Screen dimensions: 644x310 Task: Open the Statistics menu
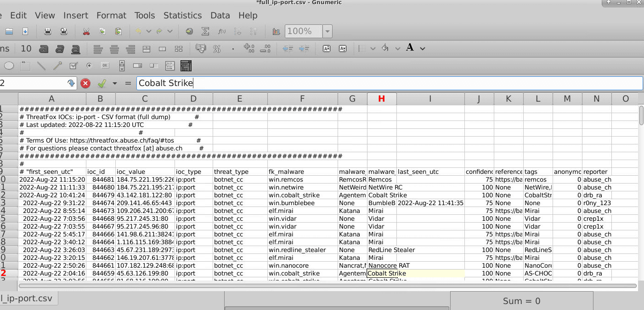tap(182, 15)
